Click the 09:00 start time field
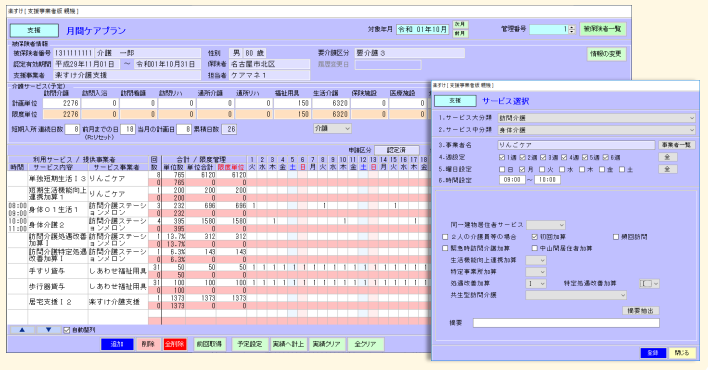This screenshot has height=370, width=708. [x=512, y=180]
